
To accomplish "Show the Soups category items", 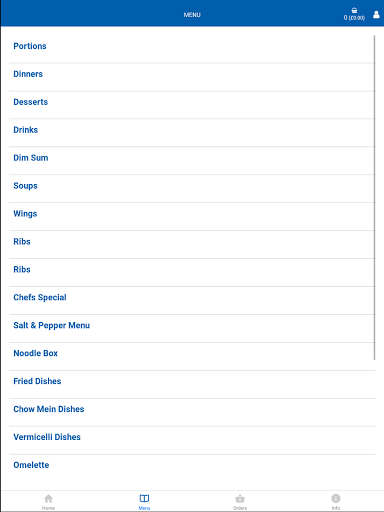I will [192, 186].
